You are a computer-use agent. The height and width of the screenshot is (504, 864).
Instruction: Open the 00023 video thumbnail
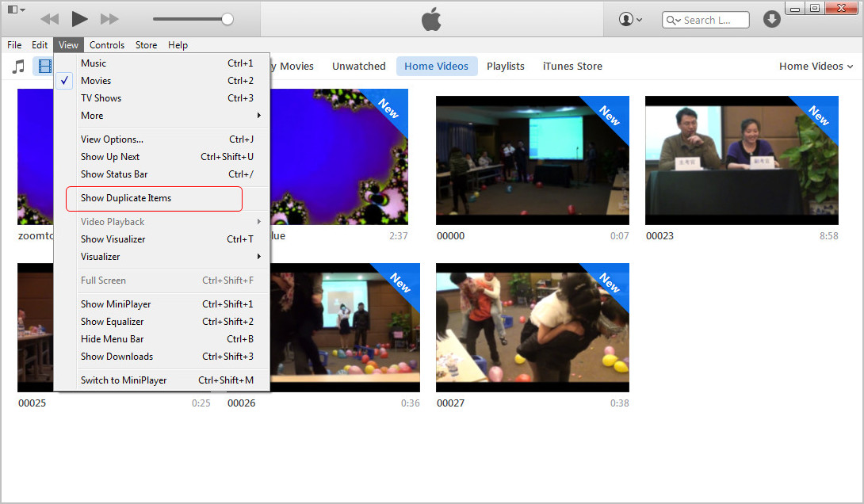coord(742,160)
